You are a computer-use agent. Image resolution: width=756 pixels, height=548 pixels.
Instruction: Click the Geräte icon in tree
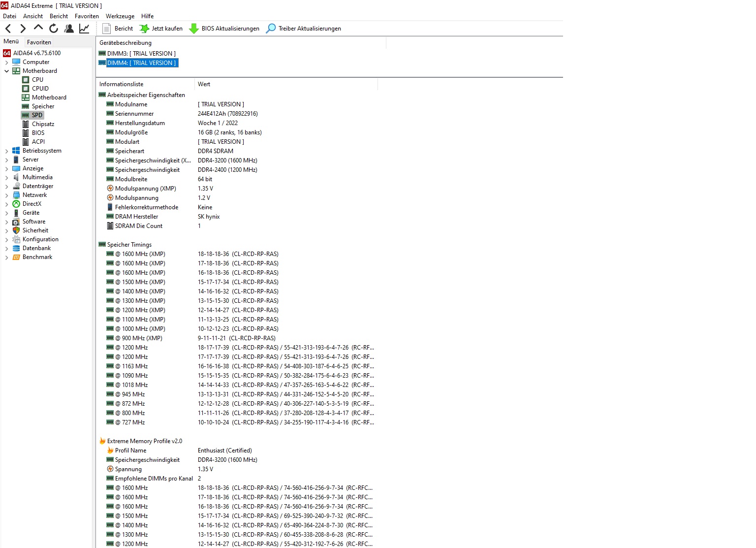coord(16,213)
